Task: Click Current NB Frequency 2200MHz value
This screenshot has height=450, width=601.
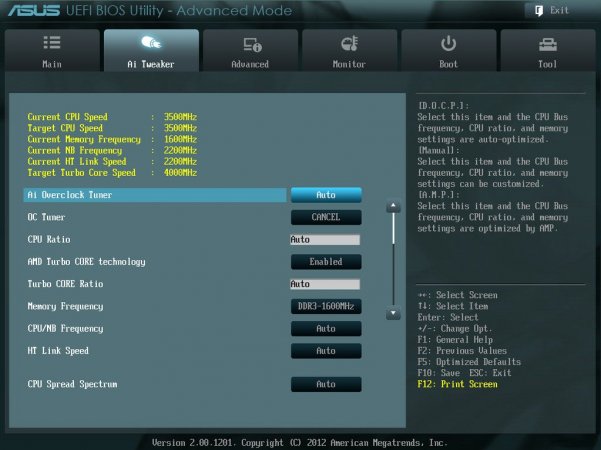Action: 180,150
